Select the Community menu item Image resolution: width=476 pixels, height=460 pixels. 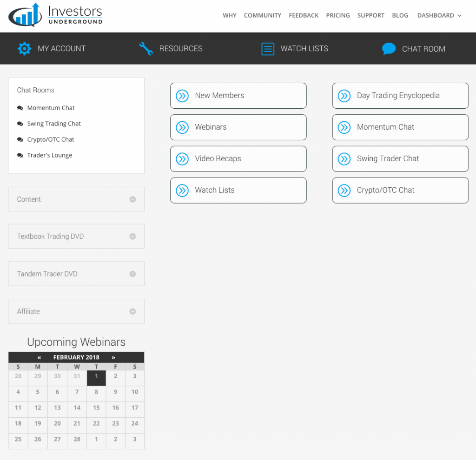pyautogui.click(x=263, y=15)
